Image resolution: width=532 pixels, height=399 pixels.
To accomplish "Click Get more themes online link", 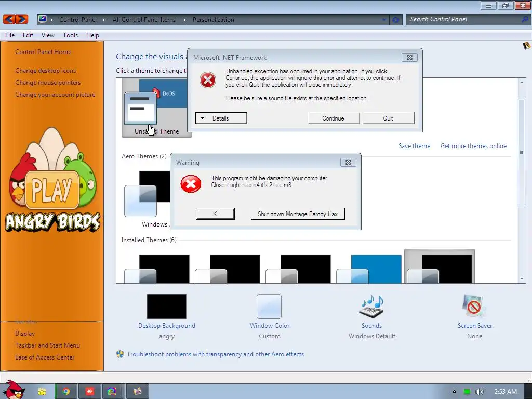I will click(474, 146).
